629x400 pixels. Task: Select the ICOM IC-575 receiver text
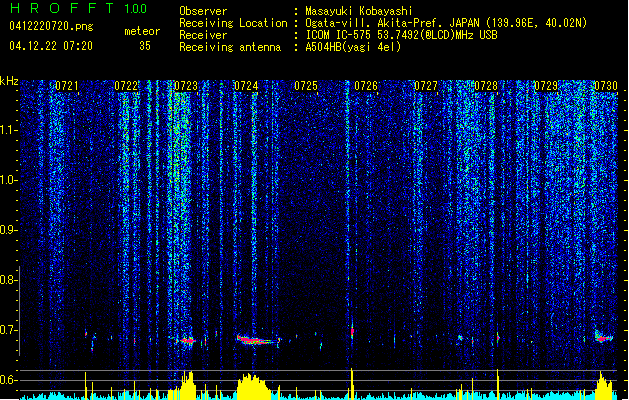pos(401,35)
